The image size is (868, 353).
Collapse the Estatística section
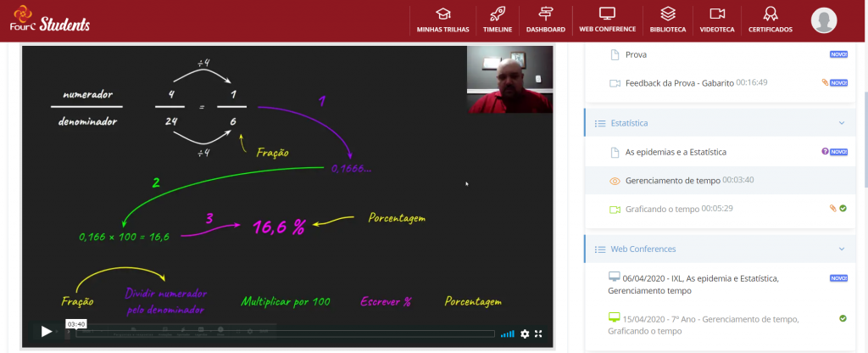[841, 123]
